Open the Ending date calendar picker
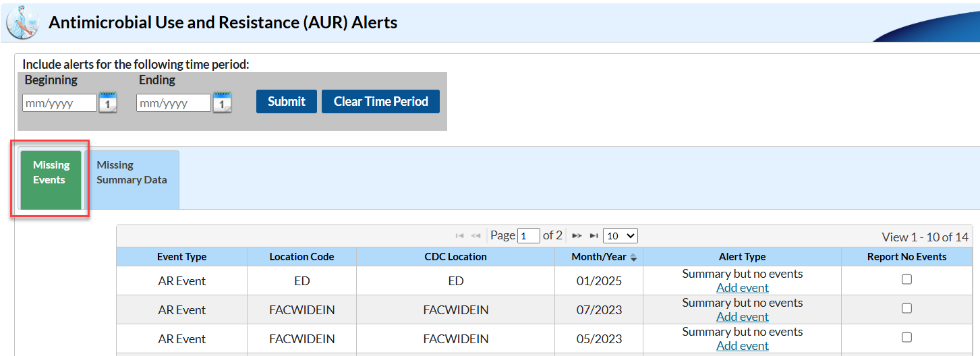Image resolution: width=980 pixels, height=356 pixels. 222,102
